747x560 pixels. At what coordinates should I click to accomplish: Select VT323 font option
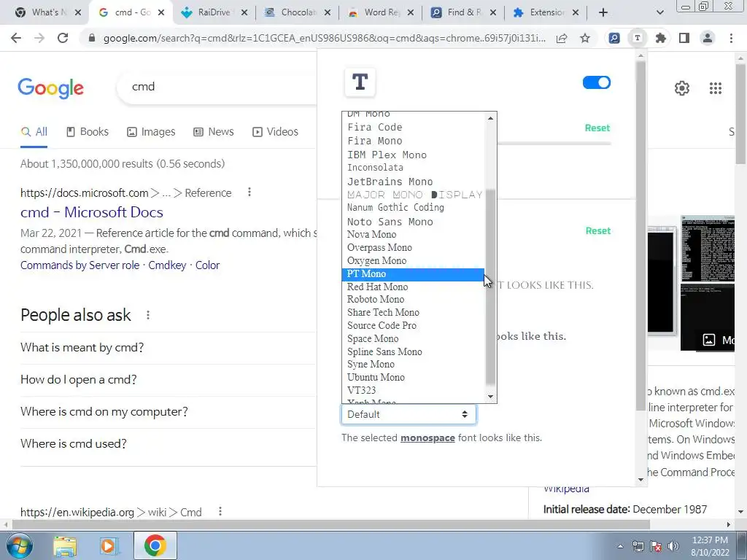pyautogui.click(x=413, y=390)
